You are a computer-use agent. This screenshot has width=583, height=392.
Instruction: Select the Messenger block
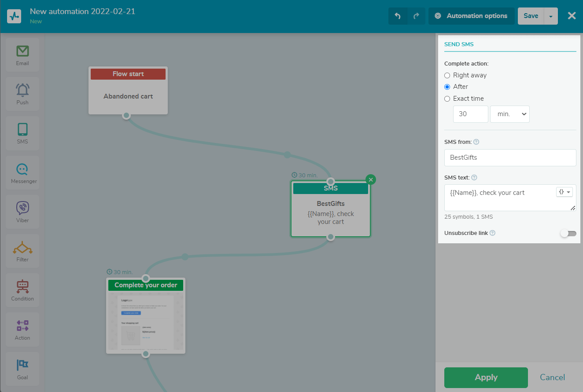click(x=22, y=173)
